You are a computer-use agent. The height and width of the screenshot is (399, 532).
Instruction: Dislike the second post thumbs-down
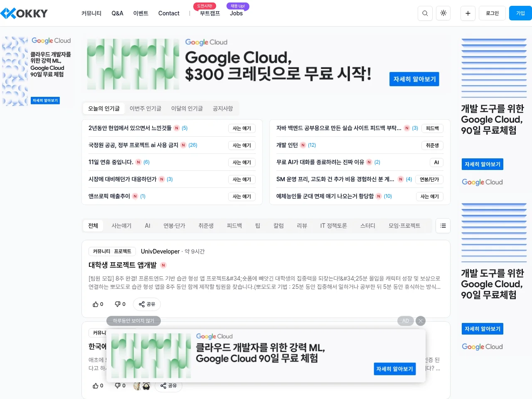click(120, 386)
